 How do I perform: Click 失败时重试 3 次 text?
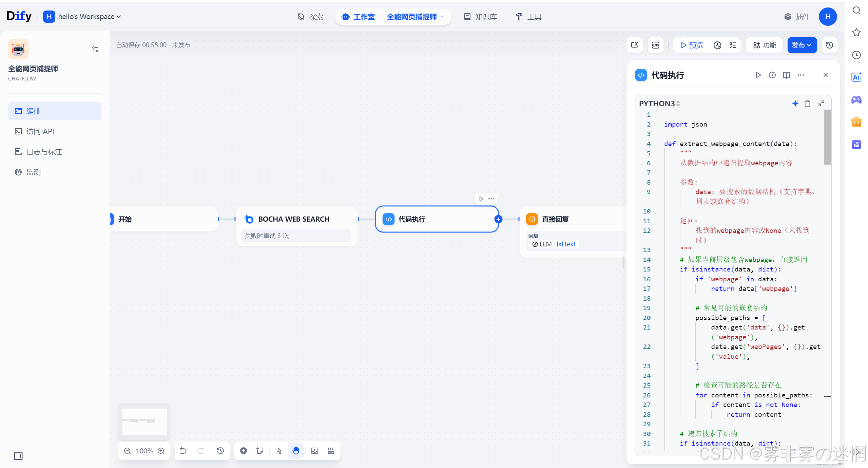[267, 236]
